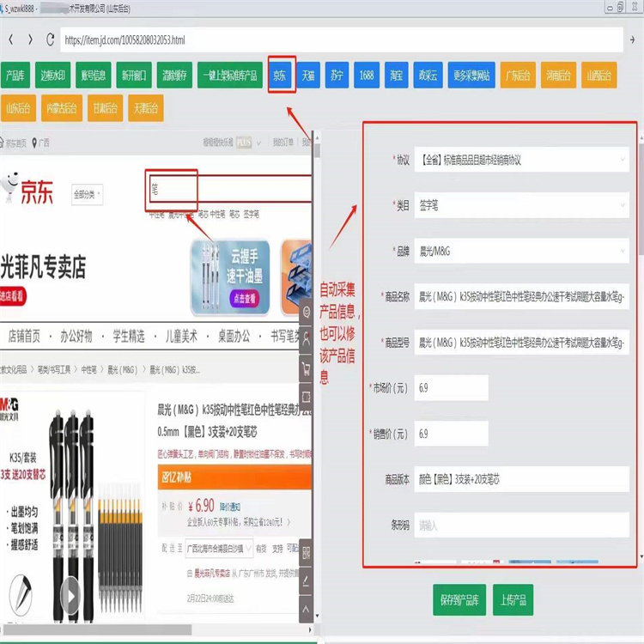
Task: Open the 山东后台 backend button
Action: click(x=19, y=108)
